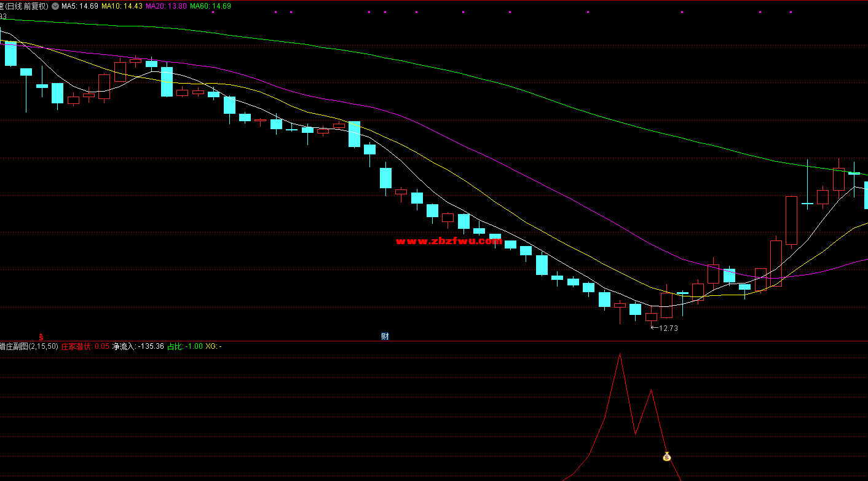This screenshot has height=481, width=868.
Task: Click the tall red candle piercing the MA20 line
Action: [x=776, y=263]
